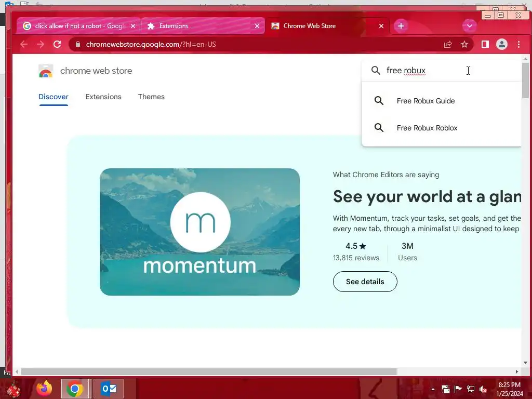Show hidden system tray icons
The width and height of the screenshot is (532, 399).
coord(433,389)
